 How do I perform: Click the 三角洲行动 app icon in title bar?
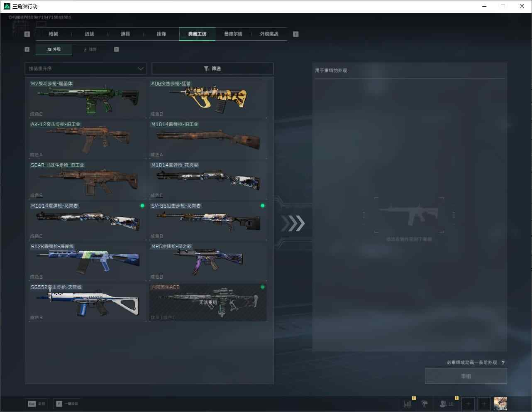pyautogui.click(x=7, y=6)
